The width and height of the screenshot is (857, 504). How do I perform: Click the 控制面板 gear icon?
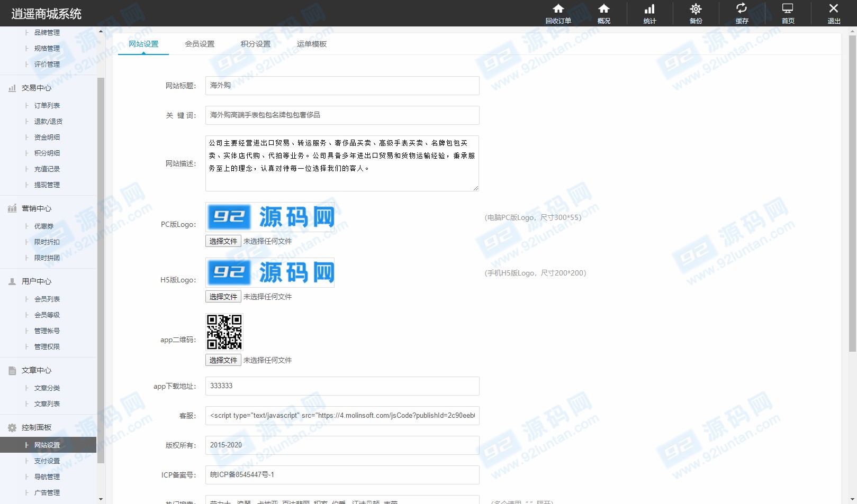coord(12,427)
